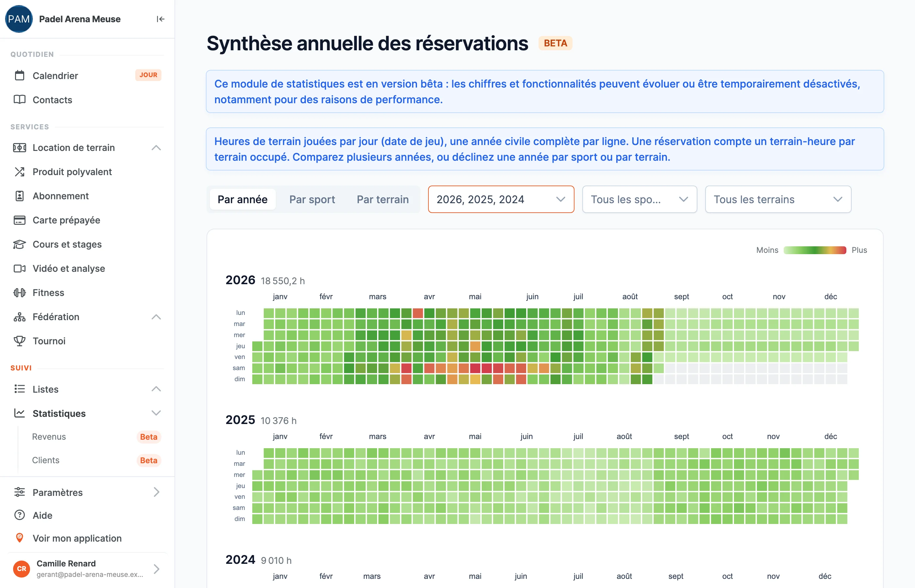Click the Tournoi trophy icon

(20, 341)
